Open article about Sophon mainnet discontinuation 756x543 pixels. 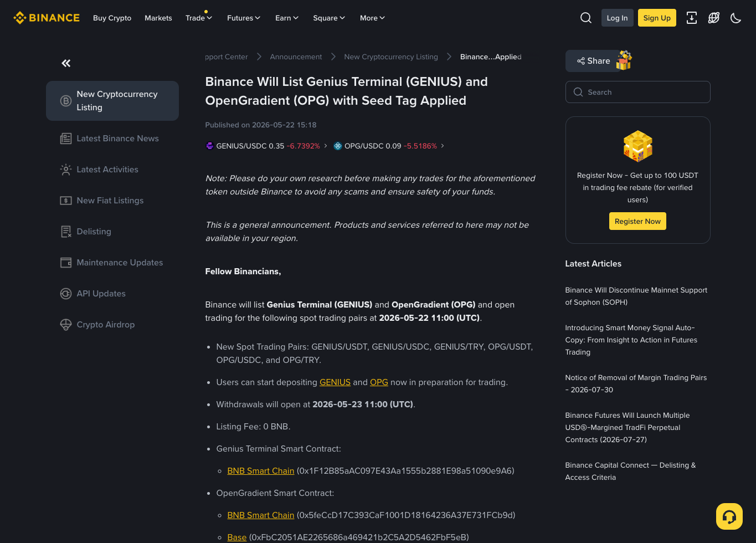tap(636, 296)
